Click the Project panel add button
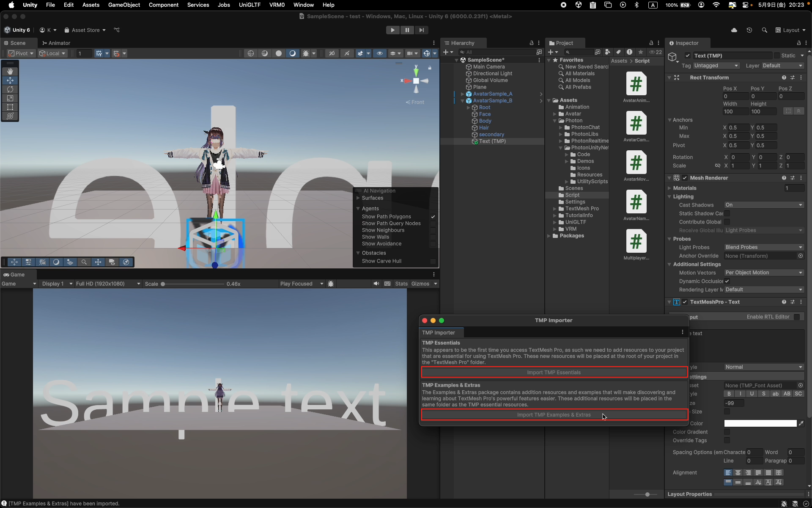Viewport: 812px width, 508px height. [x=553, y=52]
